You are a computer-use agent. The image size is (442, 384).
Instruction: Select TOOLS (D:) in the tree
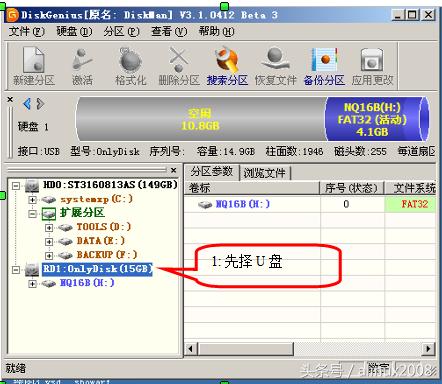click(104, 227)
